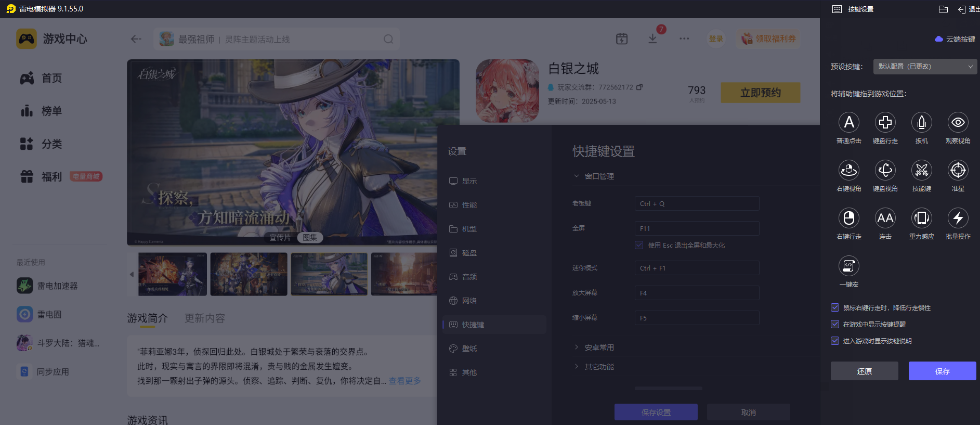Select the 扳机 trigger key icon
Screen dimensions: 980x425
point(922,122)
